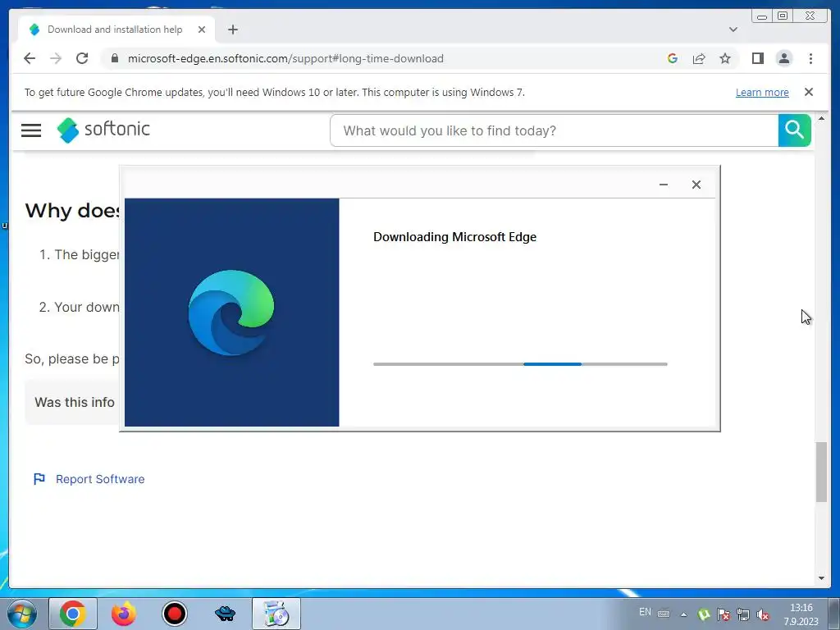Click the page scrollbar down arrow
840x630 pixels.
[x=821, y=578]
